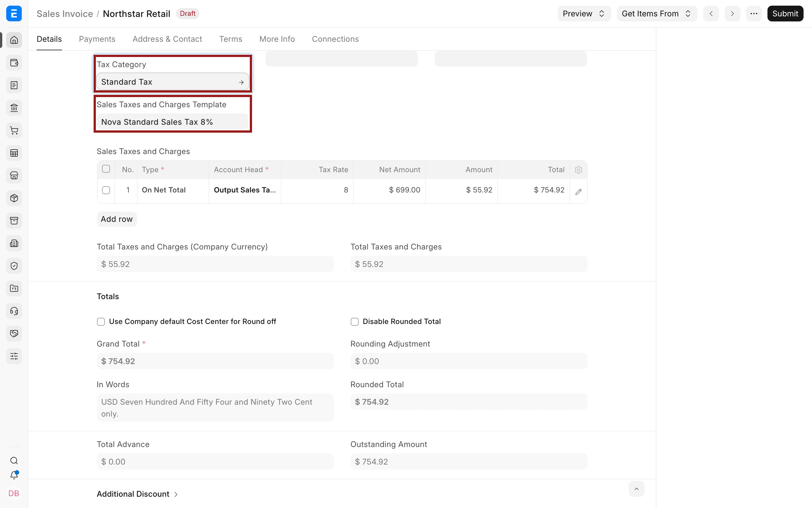The height and width of the screenshot is (508, 812).
Task: Switch to the Address & Contact tab
Action: coord(167,39)
